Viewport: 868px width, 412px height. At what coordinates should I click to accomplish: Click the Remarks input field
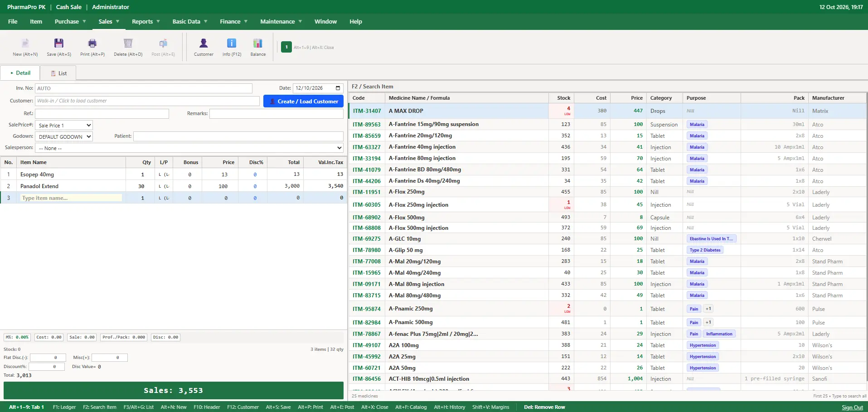[276, 113]
